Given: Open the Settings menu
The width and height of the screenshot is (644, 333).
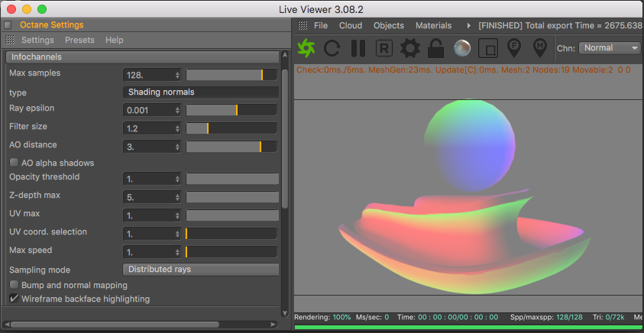Looking at the screenshot, I should 37,40.
